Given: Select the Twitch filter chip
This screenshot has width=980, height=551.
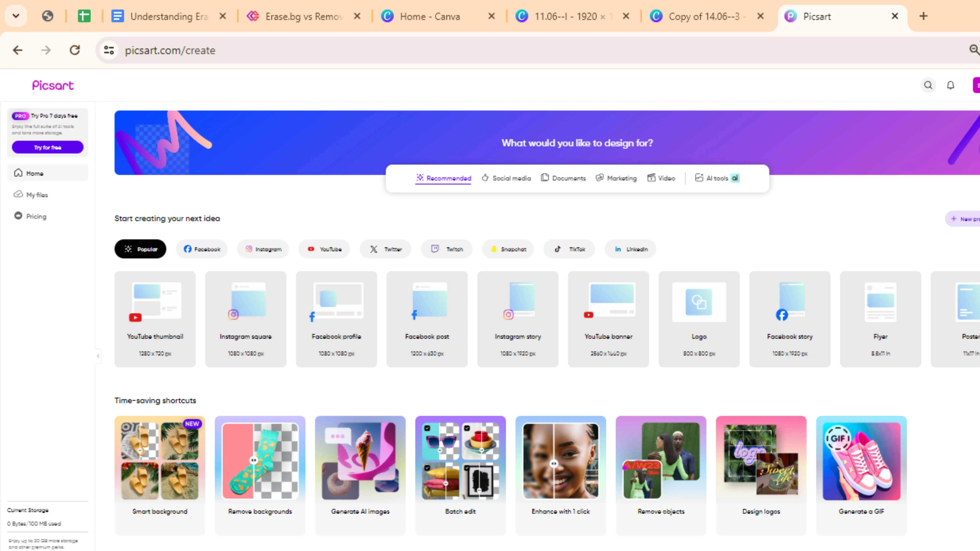Looking at the screenshot, I should pyautogui.click(x=447, y=249).
